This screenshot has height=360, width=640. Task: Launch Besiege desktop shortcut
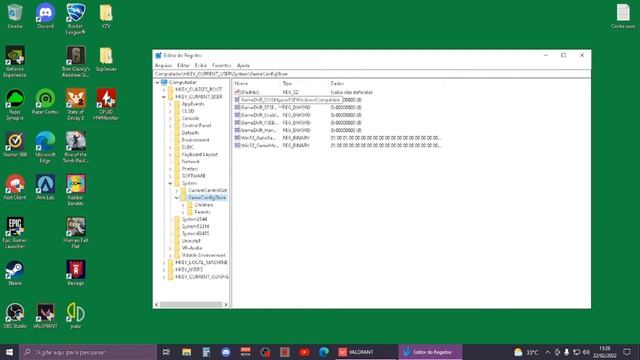[x=76, y=273]
